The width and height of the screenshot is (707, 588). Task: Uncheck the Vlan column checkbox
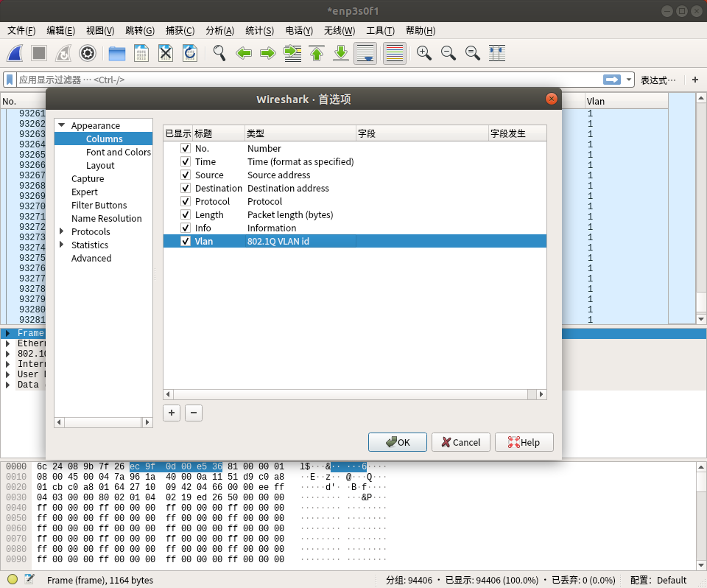(186, 241)
